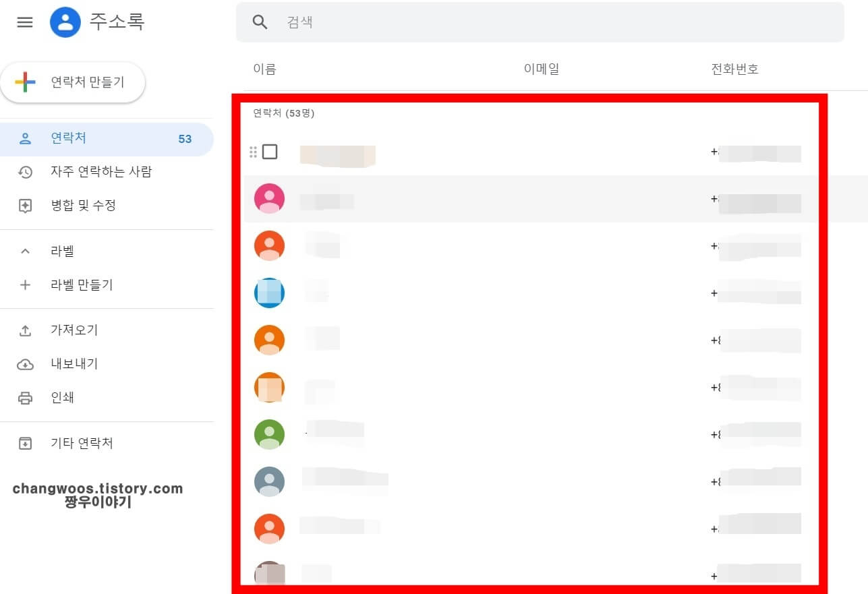
Task: Check the first contact's selection checkbox
Action: pos(269,152)
